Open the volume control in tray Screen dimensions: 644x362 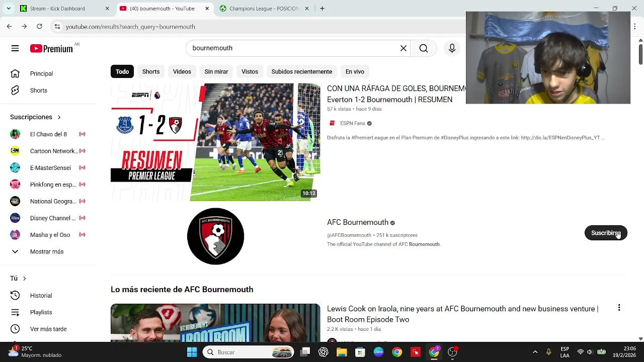590,352
